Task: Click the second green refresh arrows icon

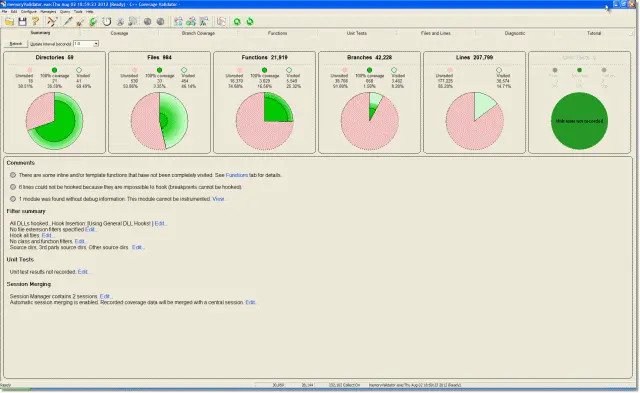Action: (x=250, y=22)
